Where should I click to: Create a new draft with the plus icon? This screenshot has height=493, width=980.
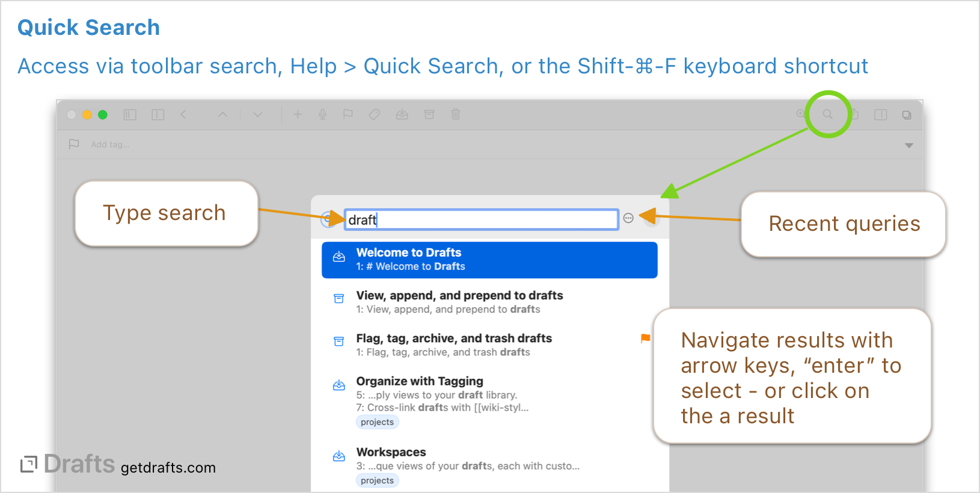point(298,114)
